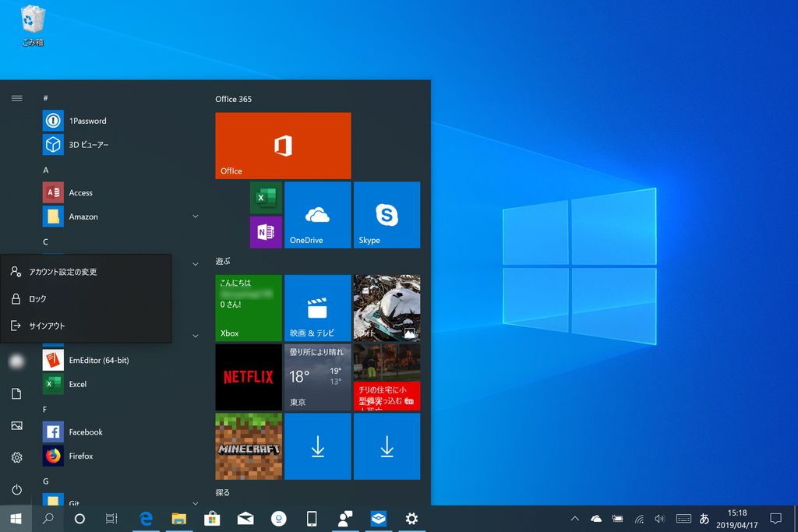Open Microsoft Store from taskbar
Screen dimensions: 798x532
[x=212, y=519]
